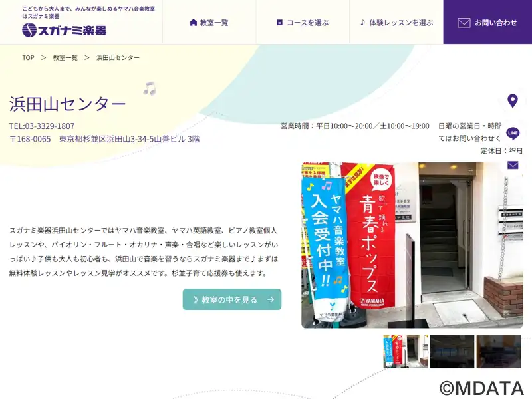This screenshot has height=399, width=532.
Task: Click 教室一覧 in the breadcrumb trail
Action: pos(65,57)
